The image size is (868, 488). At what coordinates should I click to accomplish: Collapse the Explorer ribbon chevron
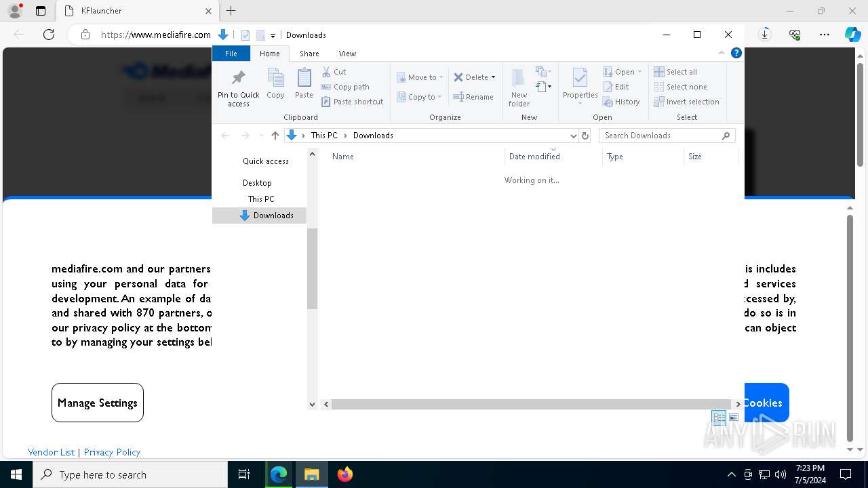(x=722, y=53)
